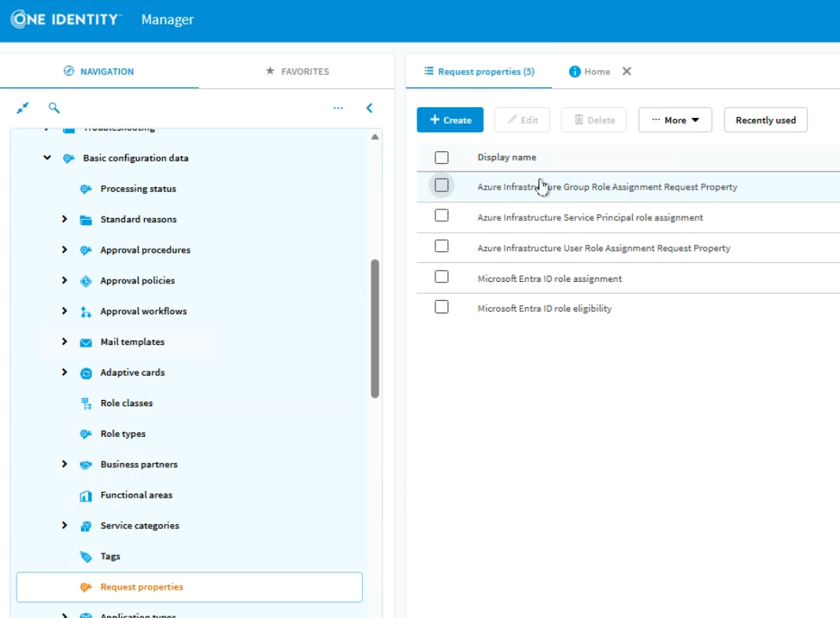Switch to the Favorites tab
Image resolution: width=840 pixels, height=618 pixels.
pyautogui.click(x=298, y=71)
